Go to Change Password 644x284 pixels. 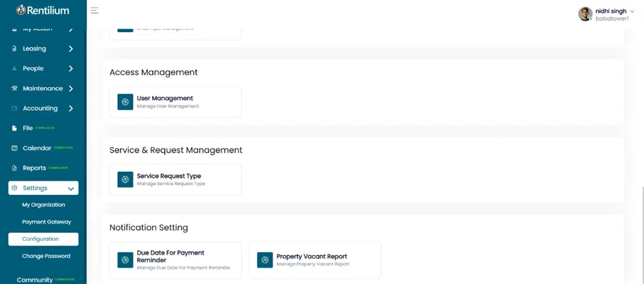pos(46,256)
